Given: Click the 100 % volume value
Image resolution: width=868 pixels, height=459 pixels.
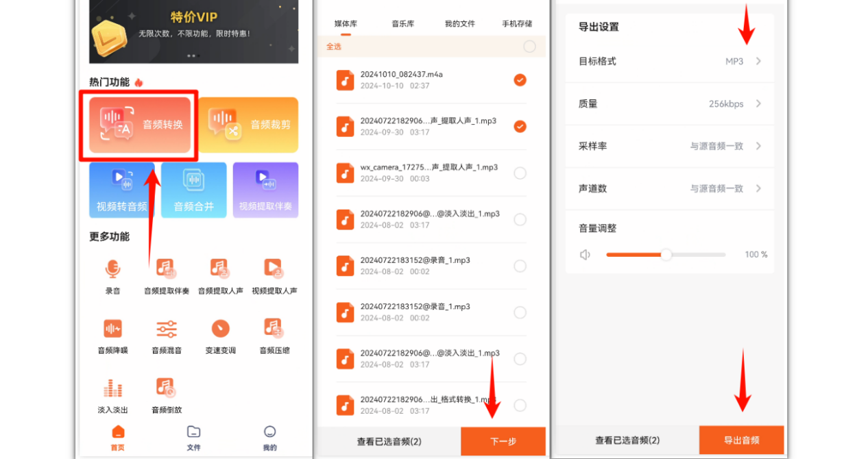Looking at the screenshot, I should [x=756, y=255].
